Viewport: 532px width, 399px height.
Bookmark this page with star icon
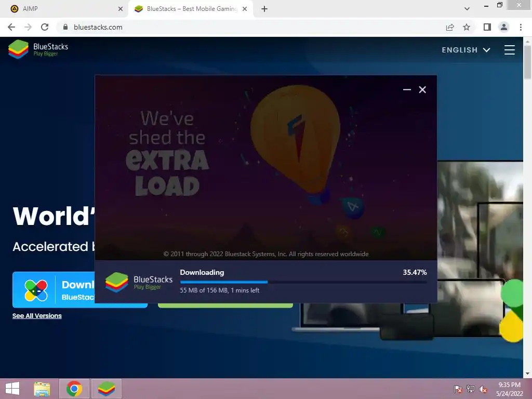click(x=467, y=27)
